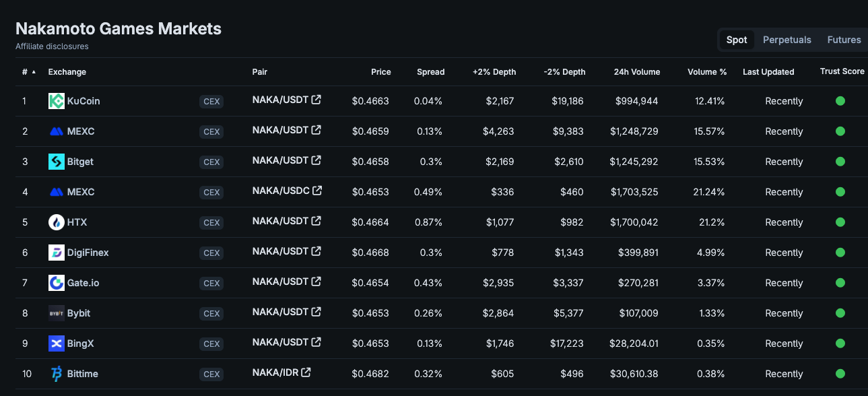868x396 pixels.
Task: Sort markets by 24h Volume header
Action: pyautogui.click(x=636, y=72)
